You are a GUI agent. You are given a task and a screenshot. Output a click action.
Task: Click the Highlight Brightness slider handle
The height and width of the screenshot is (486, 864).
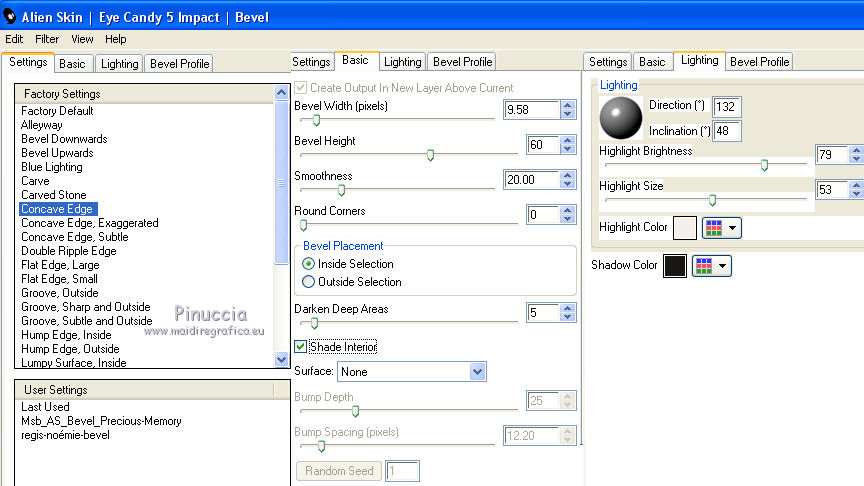point(764,165)
